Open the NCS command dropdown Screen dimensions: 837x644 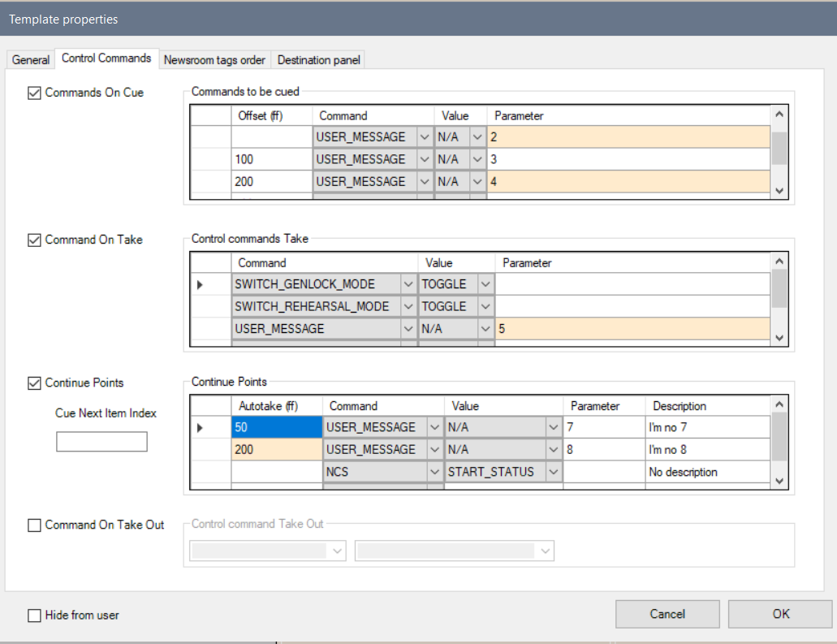[434, 472]
